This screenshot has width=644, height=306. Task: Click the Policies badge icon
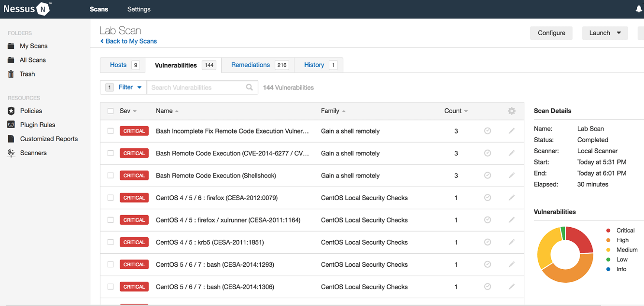(x=11, y=111)
